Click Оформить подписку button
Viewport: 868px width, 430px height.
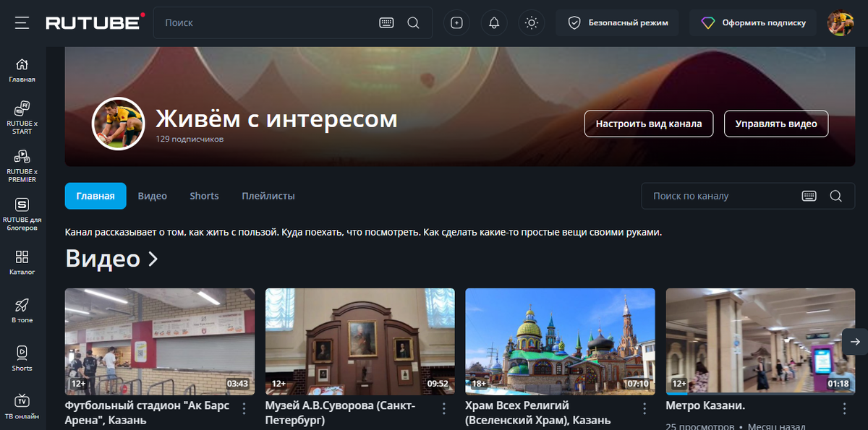[x=753, y=22]
